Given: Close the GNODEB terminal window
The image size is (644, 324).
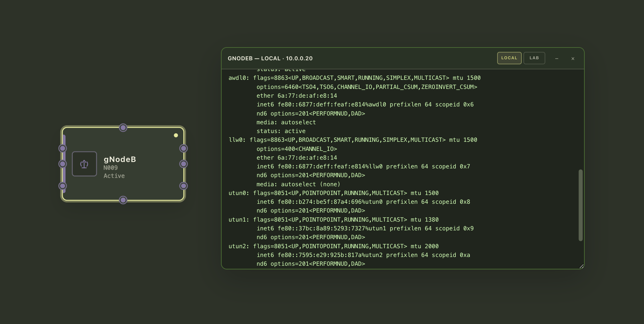Looking at the screenshot, I should pyautogui.click(x=573, y=59).
